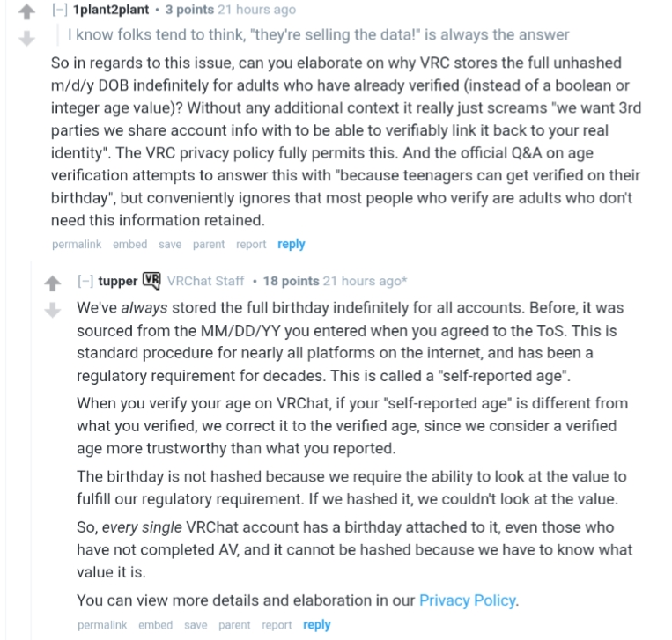672x640 pixels.
Task: Collapse the 1plant2plant comment thread
Action: pyautogui.click(x=60, y=10)
